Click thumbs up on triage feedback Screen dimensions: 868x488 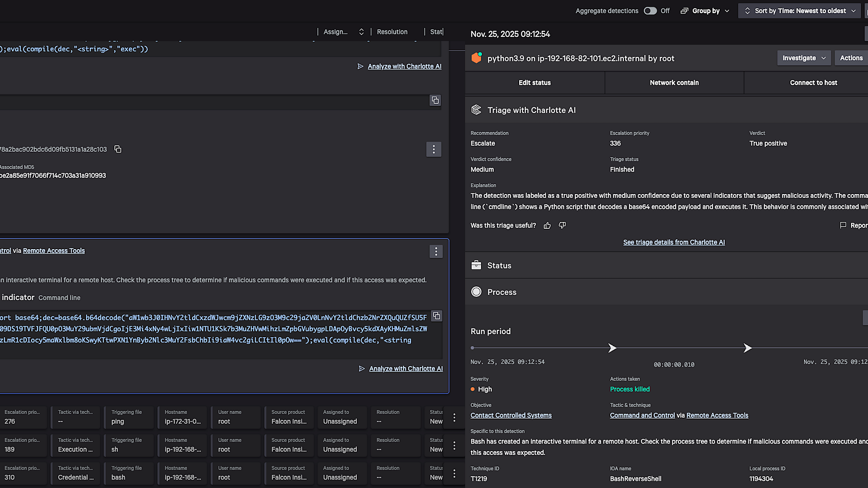[x=547, y=225]
